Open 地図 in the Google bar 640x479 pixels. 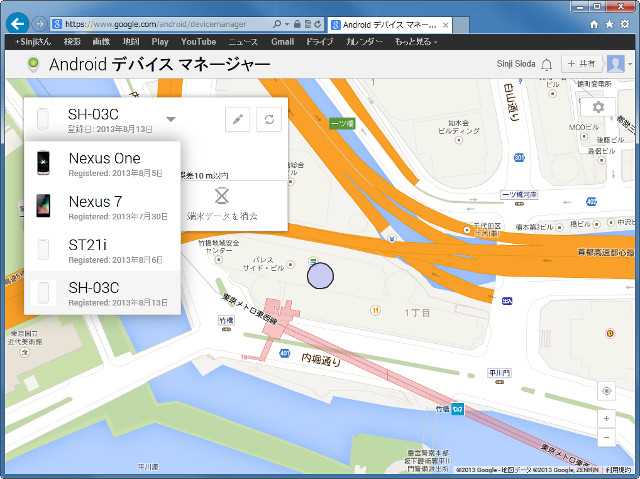pos(131,42)
